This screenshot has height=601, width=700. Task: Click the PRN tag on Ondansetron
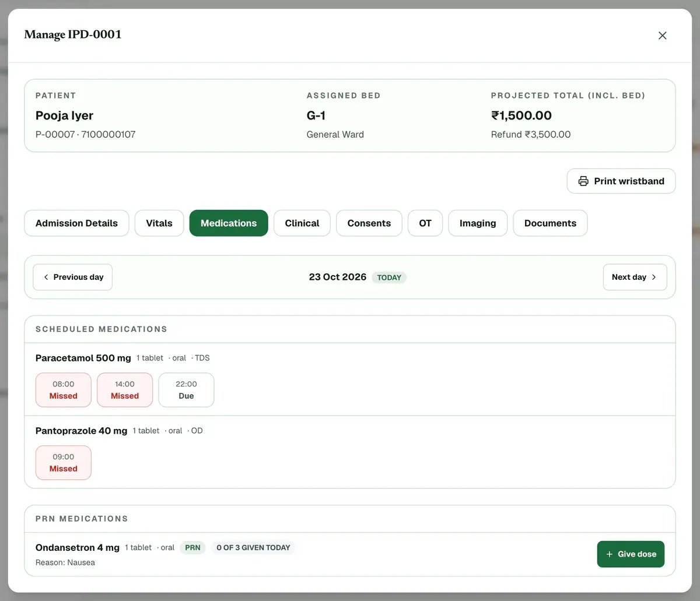[x=192, y=548]
